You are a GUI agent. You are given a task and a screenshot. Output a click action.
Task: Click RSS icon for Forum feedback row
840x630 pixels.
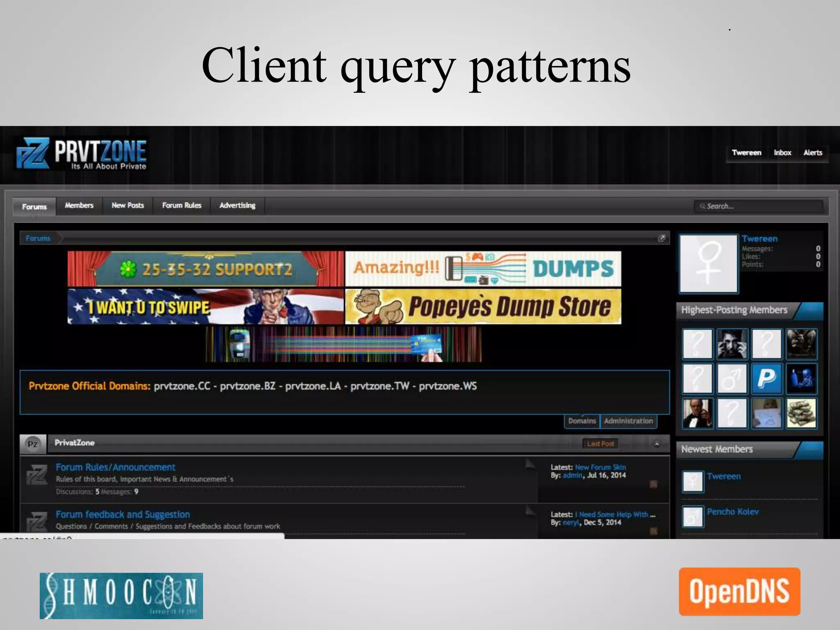tap(654, 531)
